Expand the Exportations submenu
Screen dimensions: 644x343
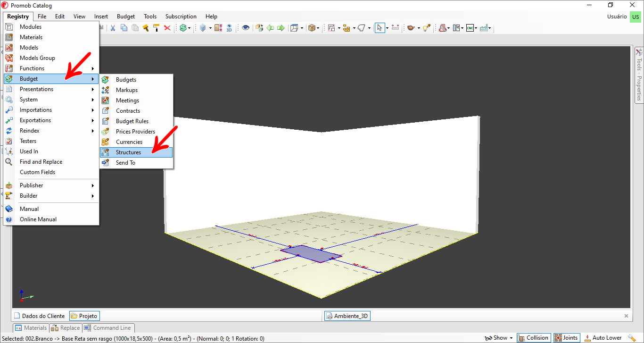point(51,120)
